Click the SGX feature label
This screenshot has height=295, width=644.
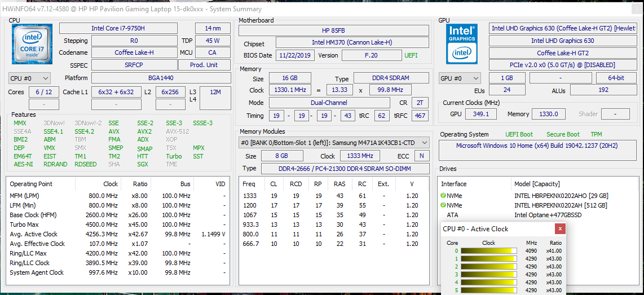pyautogui.click(x=143, y=164)
